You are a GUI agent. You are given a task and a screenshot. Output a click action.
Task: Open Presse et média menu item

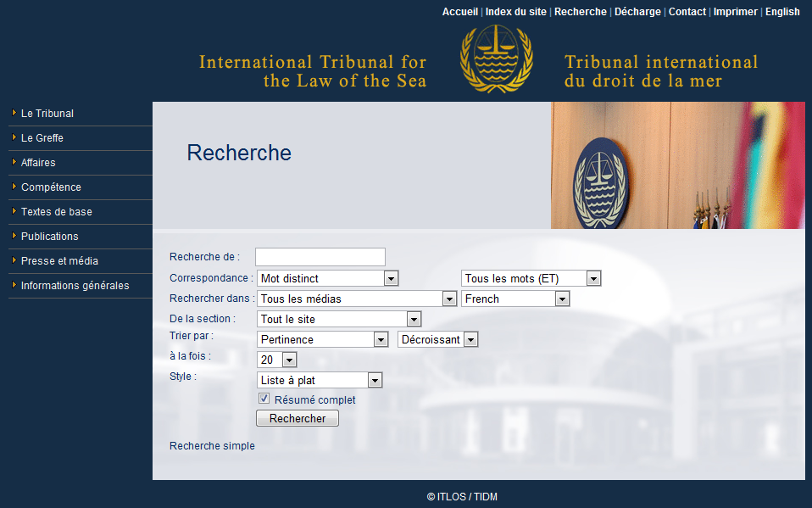pyautogui.click(x=59, y=260)
